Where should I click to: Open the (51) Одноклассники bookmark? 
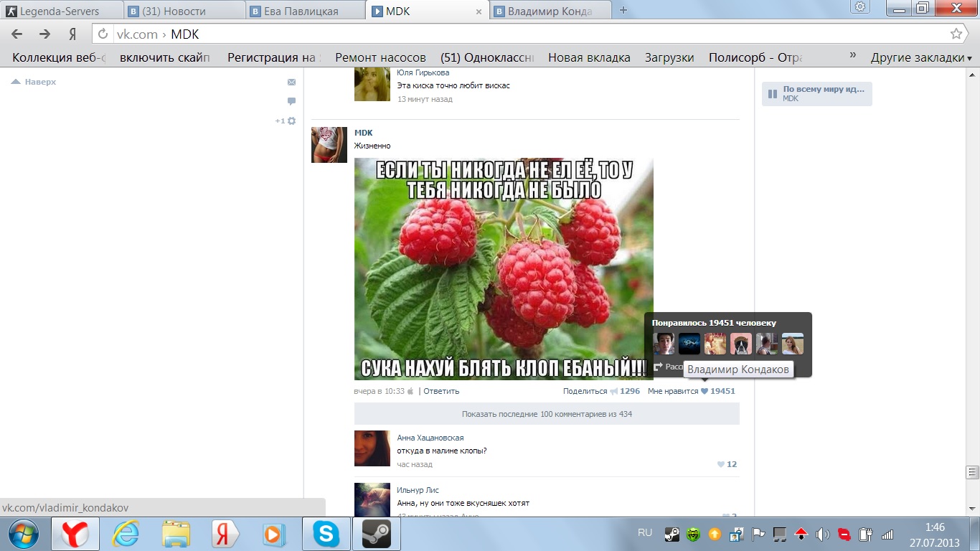[x=488, y=57]
